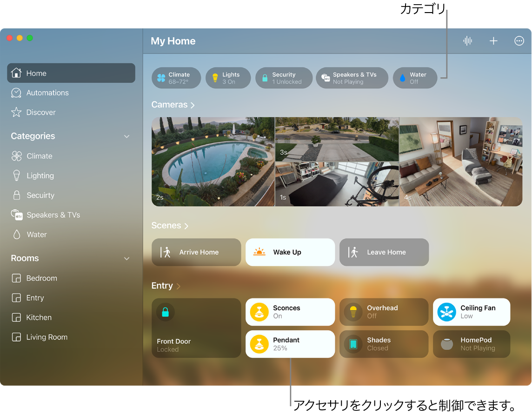This screenshot has width=532, height=416.
Task: Collapse the Rooms section chevron
Action: point(126,258)
